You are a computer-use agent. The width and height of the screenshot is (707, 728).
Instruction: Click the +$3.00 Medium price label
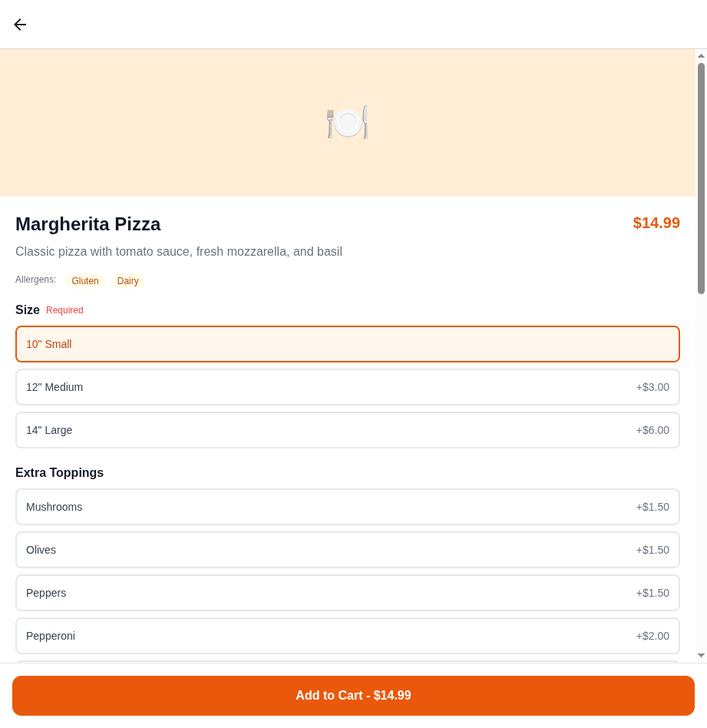(x=652, y=387)
